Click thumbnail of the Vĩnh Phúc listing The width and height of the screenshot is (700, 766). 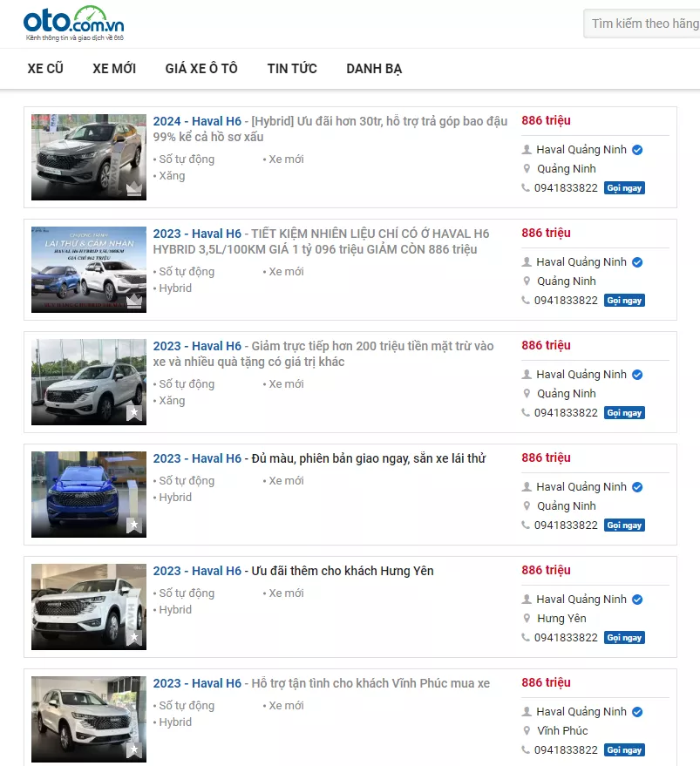(x=89, y=719)
